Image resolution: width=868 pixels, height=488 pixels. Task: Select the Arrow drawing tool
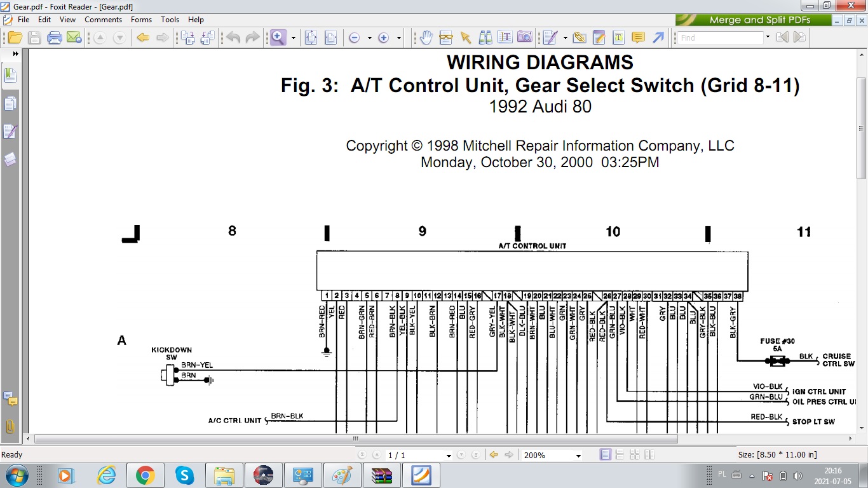658,37
